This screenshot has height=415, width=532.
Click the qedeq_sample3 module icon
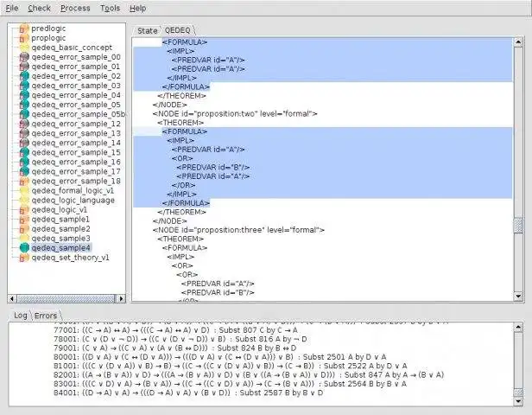(24, 238)
